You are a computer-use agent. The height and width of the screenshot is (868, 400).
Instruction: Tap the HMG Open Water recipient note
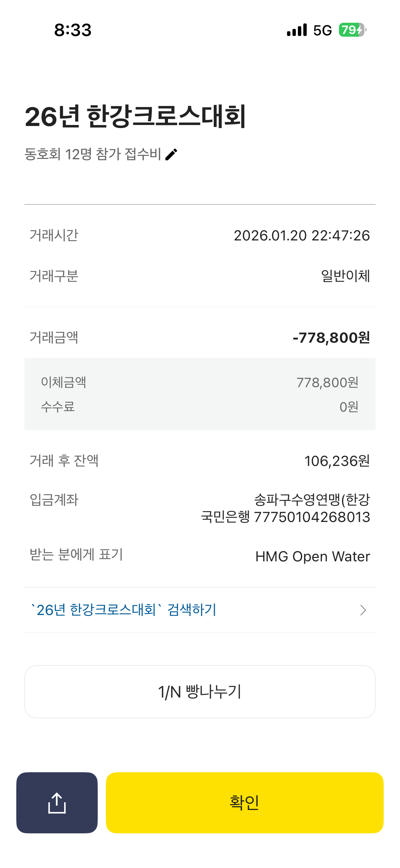[312, 557]
